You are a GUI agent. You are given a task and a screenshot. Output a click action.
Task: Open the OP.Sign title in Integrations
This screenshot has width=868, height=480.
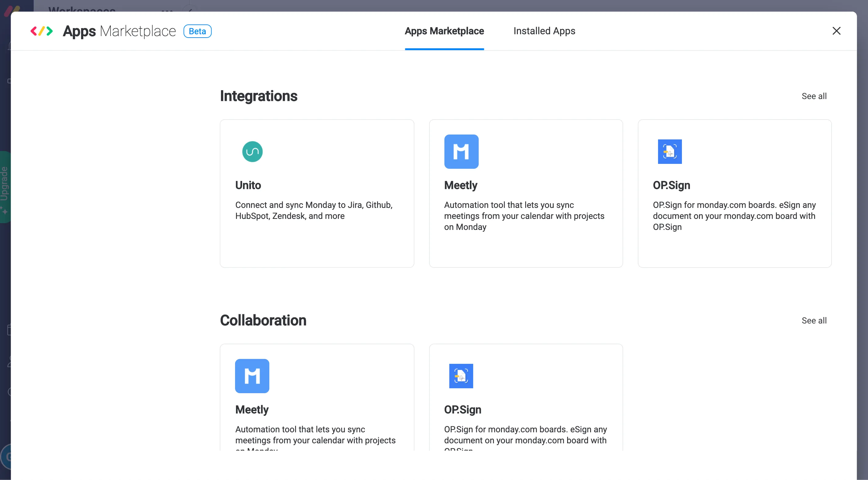(x=671, y=185)
